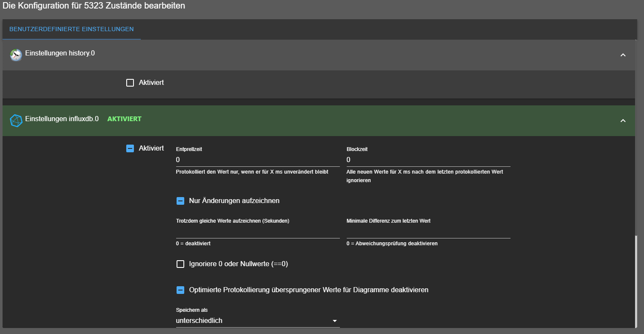Focus the Minimale Differenz zum letzten Wert field
Image resolution: width=644 pixels, height=334 pixels.
click(x=428, y=232)
